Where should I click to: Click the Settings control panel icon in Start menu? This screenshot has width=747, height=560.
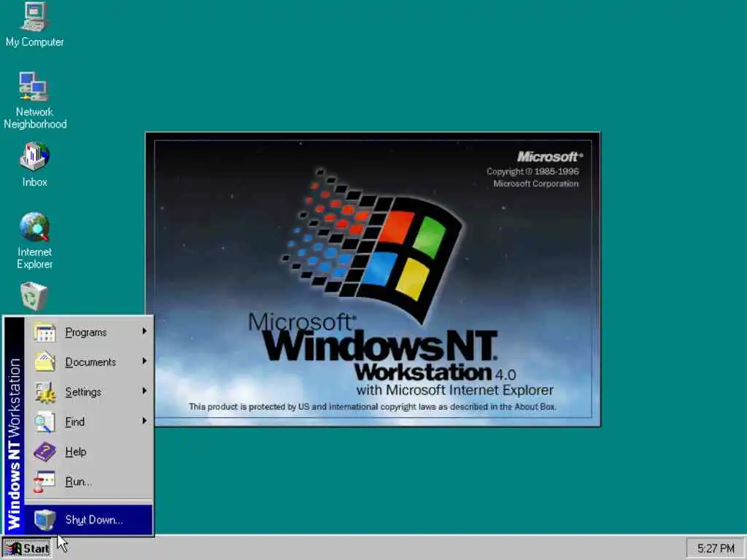(x=44, y=392)
